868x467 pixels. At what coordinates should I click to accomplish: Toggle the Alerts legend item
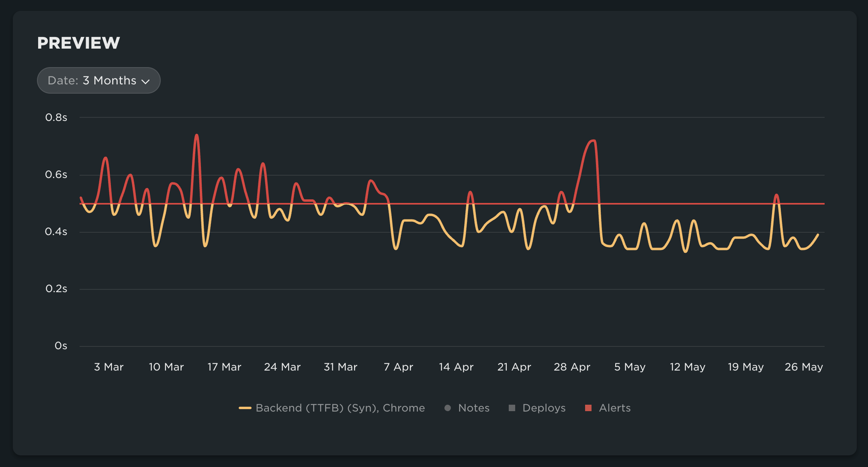614,408
